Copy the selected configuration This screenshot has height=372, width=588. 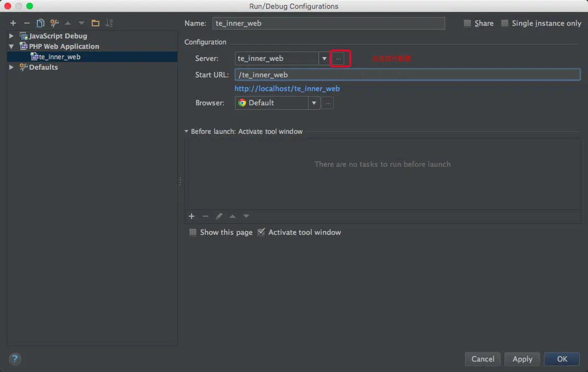coord(40,23)
